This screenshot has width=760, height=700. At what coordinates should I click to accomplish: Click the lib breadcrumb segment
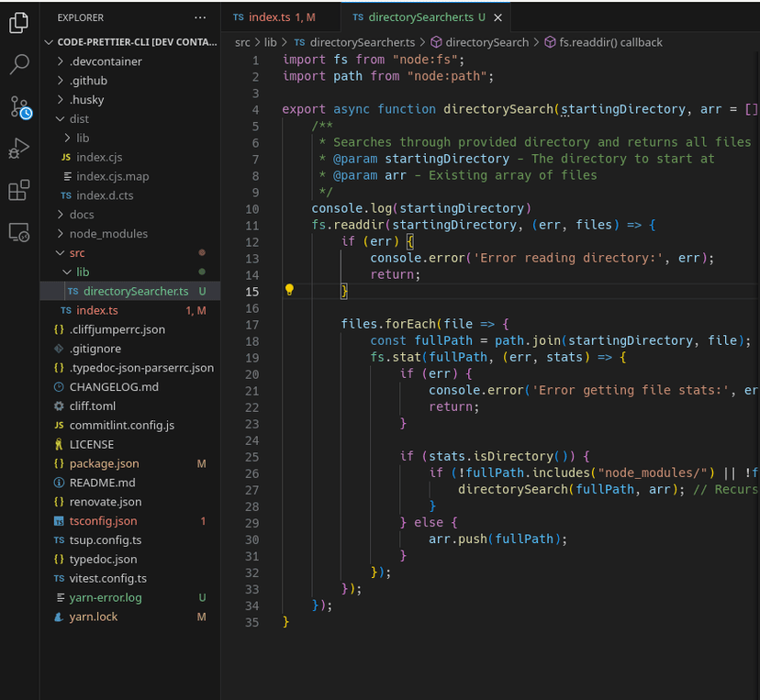tap(270, 42)
